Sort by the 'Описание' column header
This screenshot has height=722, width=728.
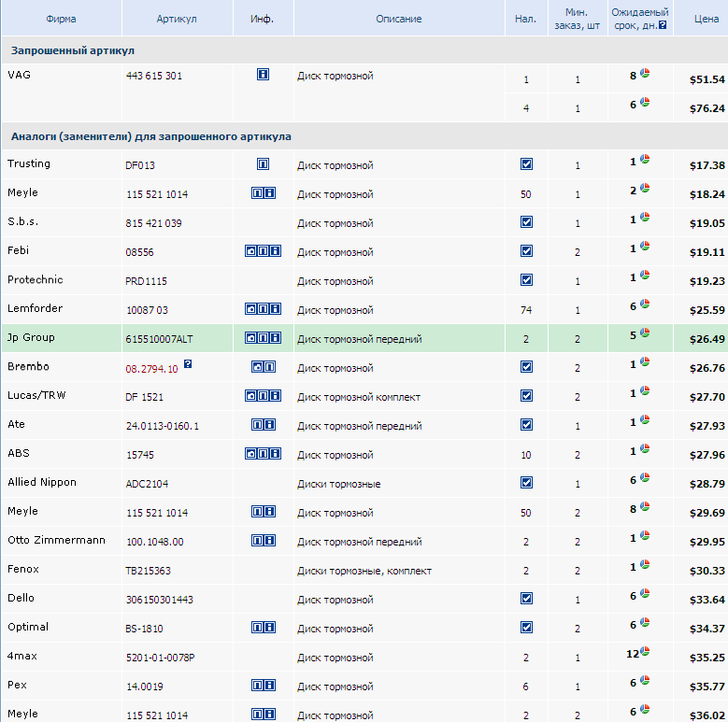coord(399,19)
